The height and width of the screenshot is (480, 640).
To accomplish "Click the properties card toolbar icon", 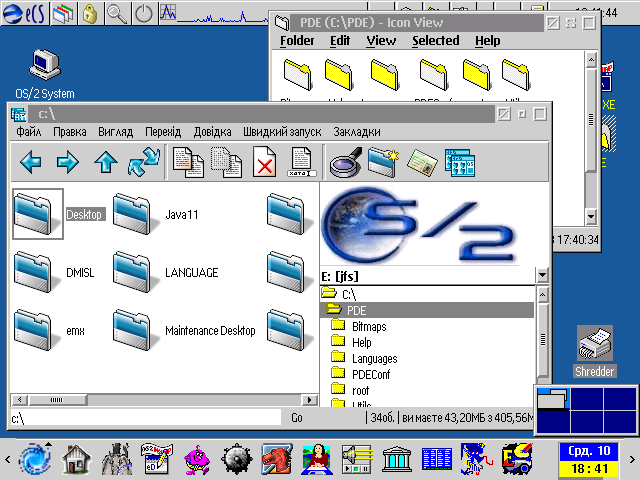I will pos(422,163).
